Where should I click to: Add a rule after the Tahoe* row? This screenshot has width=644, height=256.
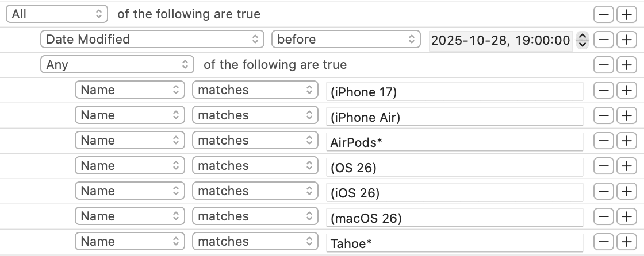(626, 242)
